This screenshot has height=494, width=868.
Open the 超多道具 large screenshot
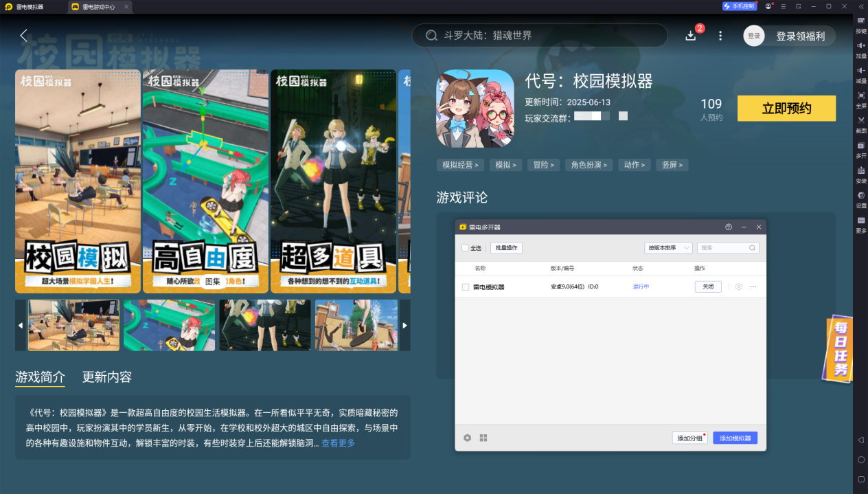coord(333,181)
